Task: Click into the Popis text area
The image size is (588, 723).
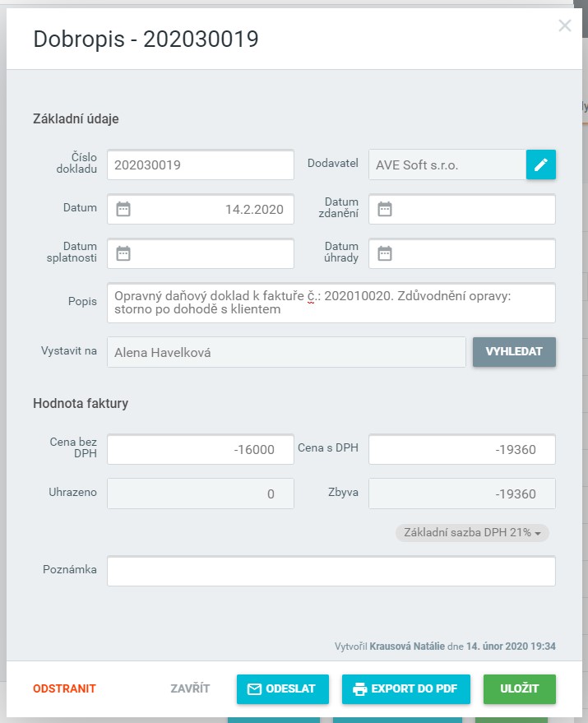Action: pyautogui.click(x=331, y=303)
